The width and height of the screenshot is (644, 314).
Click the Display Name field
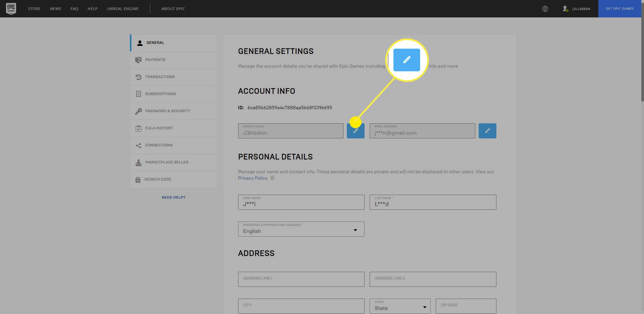290,131
